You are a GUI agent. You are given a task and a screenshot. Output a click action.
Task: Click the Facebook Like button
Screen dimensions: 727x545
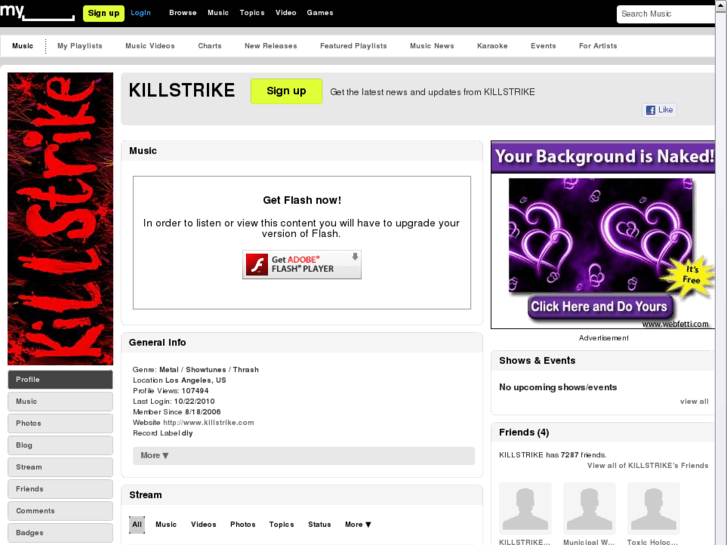[659, 110]
